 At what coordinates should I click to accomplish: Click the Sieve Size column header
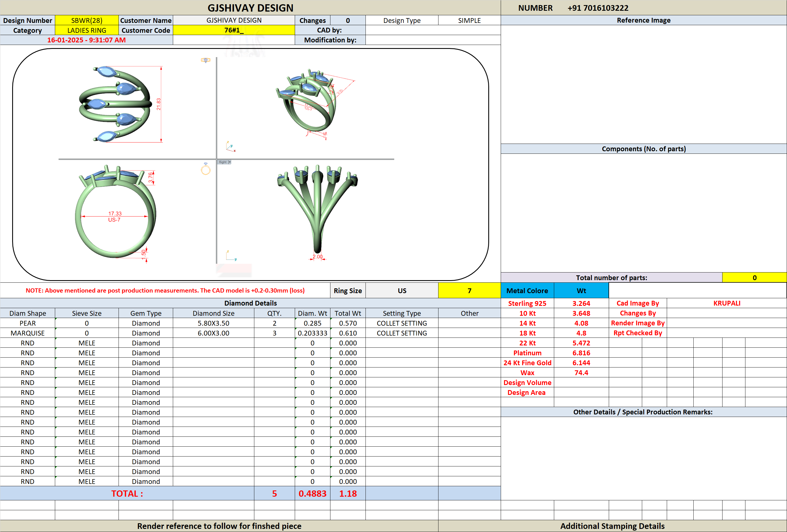(x=87, y=313)
